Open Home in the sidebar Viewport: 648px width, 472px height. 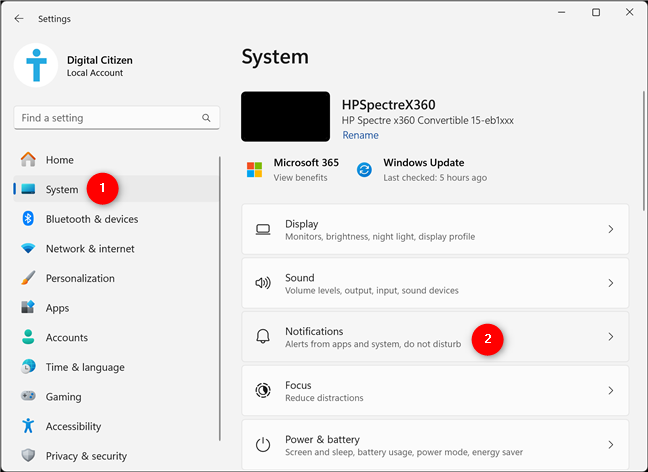pos(117,160)
